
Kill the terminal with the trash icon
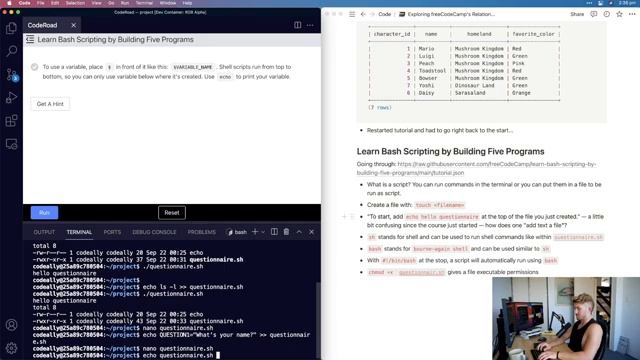click(x=286, y=232)
